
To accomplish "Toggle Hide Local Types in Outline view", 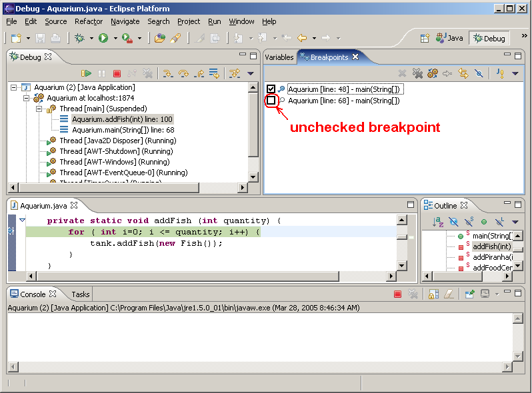I will (499, 222).
